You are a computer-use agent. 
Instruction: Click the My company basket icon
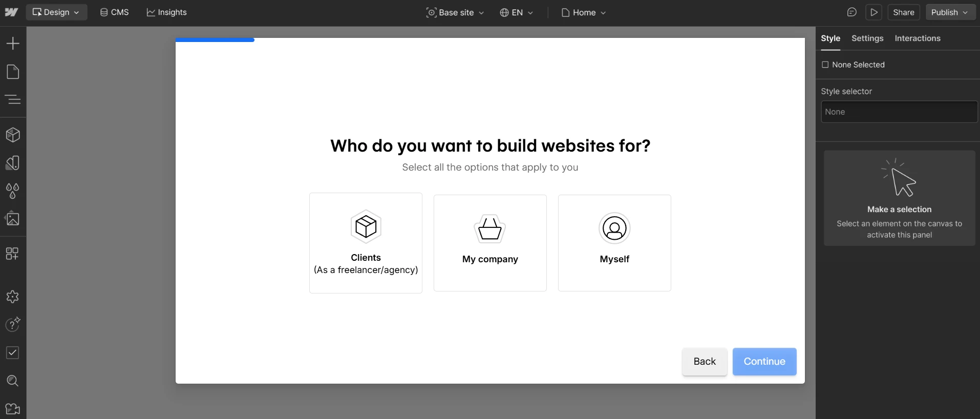click(x=490, y=228)
